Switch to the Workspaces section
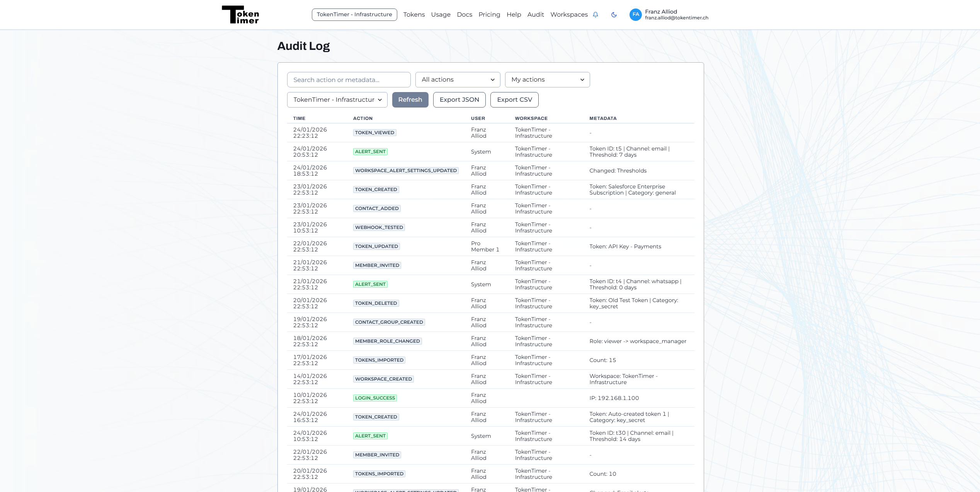 [x=569, y=14]
